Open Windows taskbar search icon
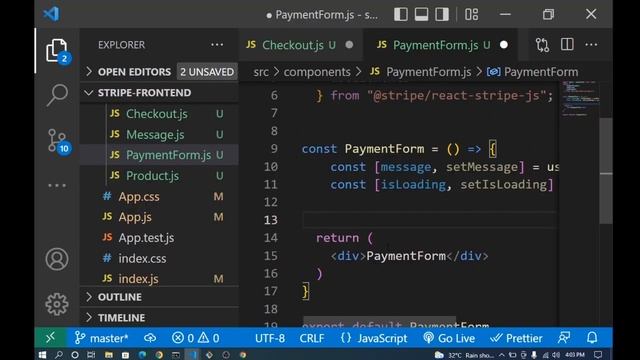 coord(59,355)
